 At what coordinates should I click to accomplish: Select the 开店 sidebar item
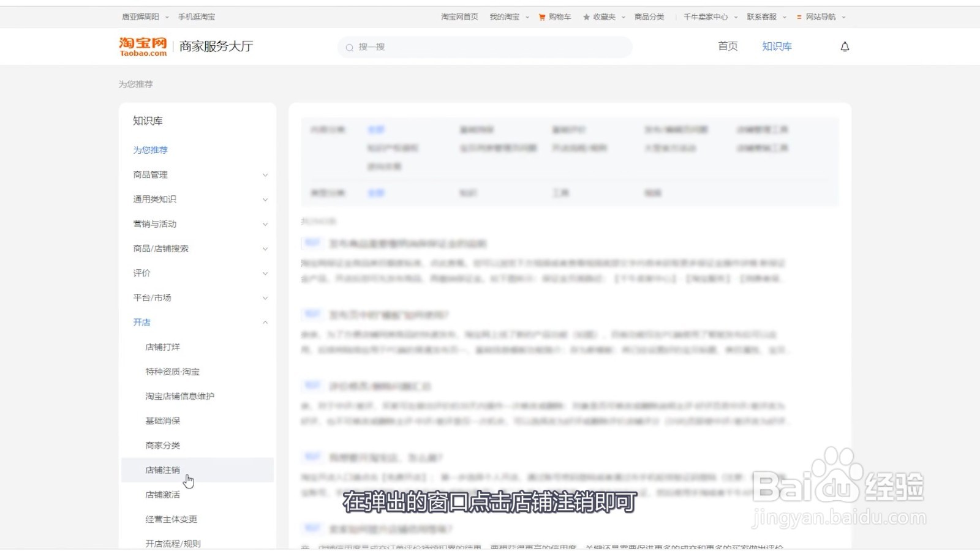pos(141,322)
